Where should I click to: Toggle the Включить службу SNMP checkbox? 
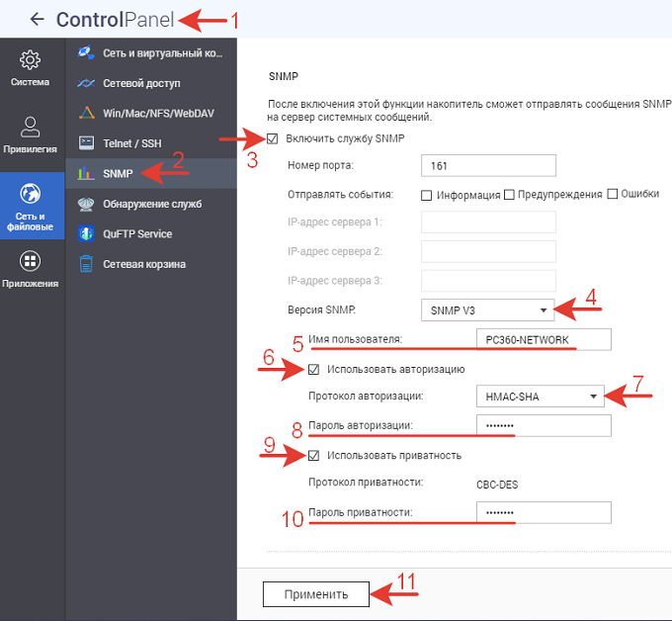pyautogui.click(x=274, y=138)
